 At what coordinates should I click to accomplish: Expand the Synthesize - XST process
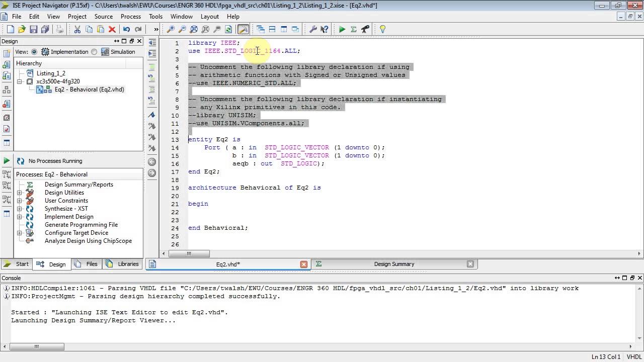click(20, 209)
